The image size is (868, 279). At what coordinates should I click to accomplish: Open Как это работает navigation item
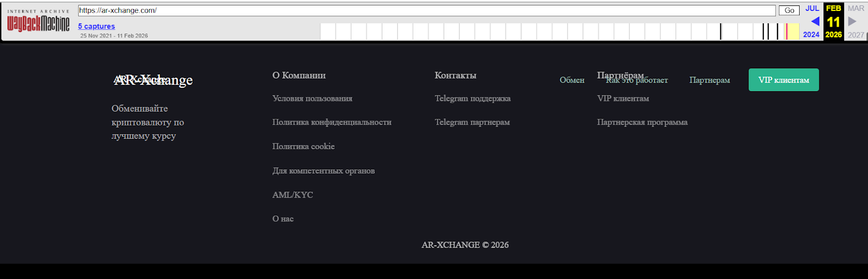point(637,80)
